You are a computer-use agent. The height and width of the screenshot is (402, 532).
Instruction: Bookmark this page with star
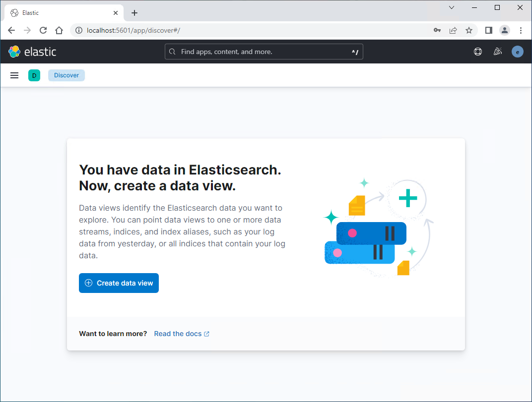pos(469,31)
